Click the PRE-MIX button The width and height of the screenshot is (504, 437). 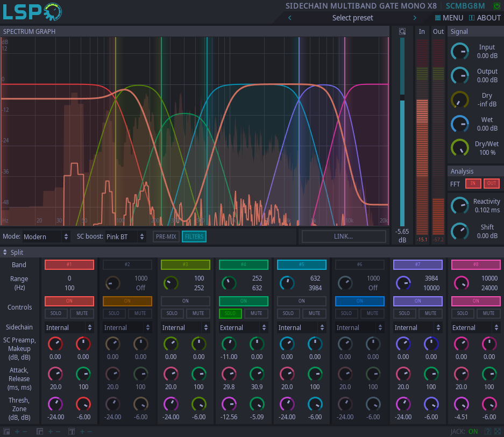pos(166,236)
